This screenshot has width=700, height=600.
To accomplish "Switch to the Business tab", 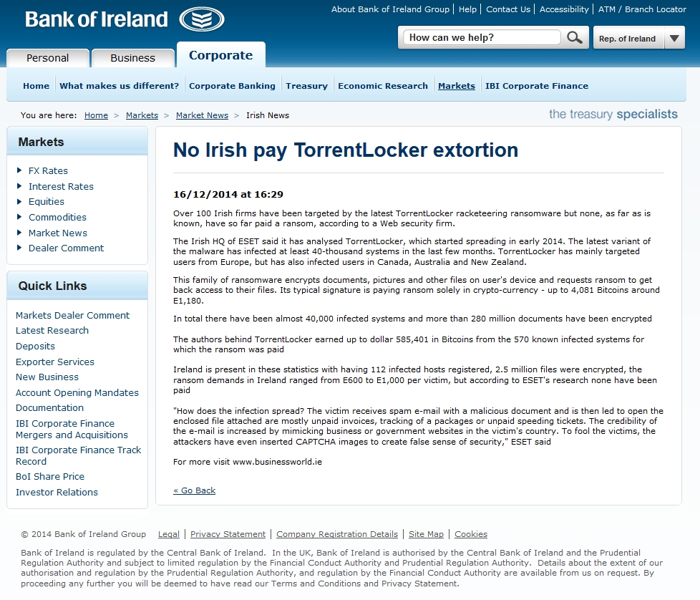I will click(132, 58).
